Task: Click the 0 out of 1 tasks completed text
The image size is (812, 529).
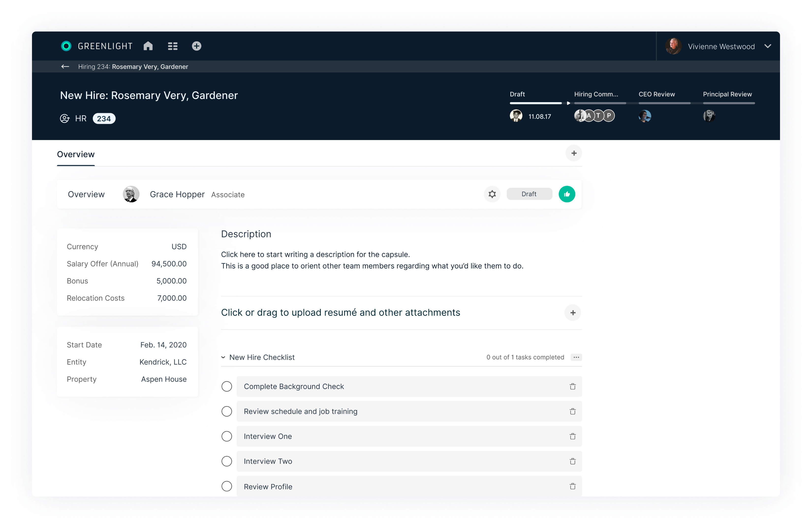Action: tap(525, 357)
